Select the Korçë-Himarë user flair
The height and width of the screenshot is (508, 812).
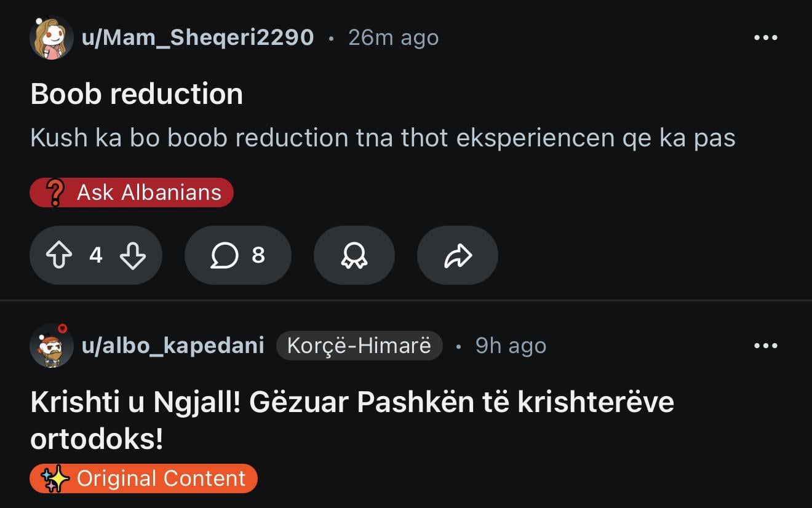click(x=359, y=346)
